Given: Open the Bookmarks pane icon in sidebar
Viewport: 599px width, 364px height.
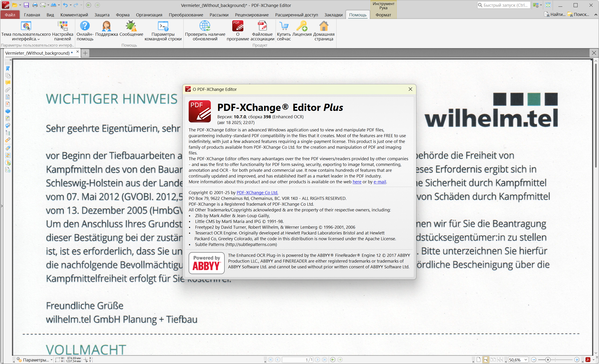Looking at the screenshot, I should tap(8, 68).
